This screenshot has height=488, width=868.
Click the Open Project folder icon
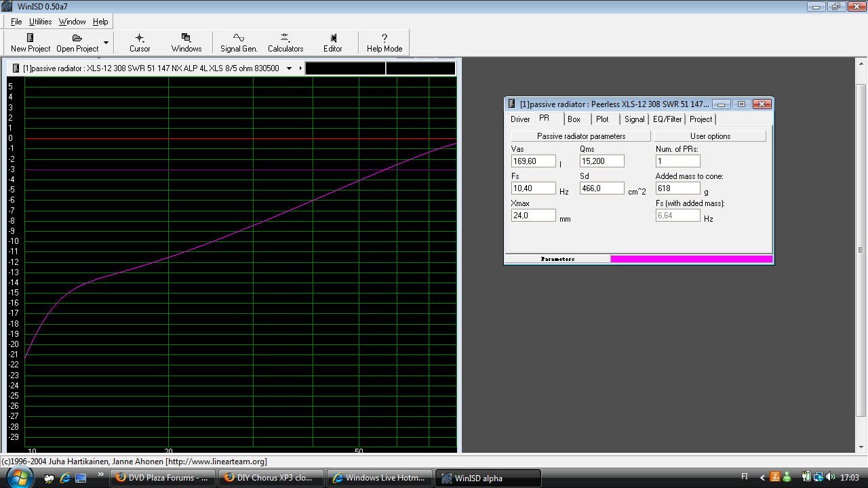[x=77, y=39]
